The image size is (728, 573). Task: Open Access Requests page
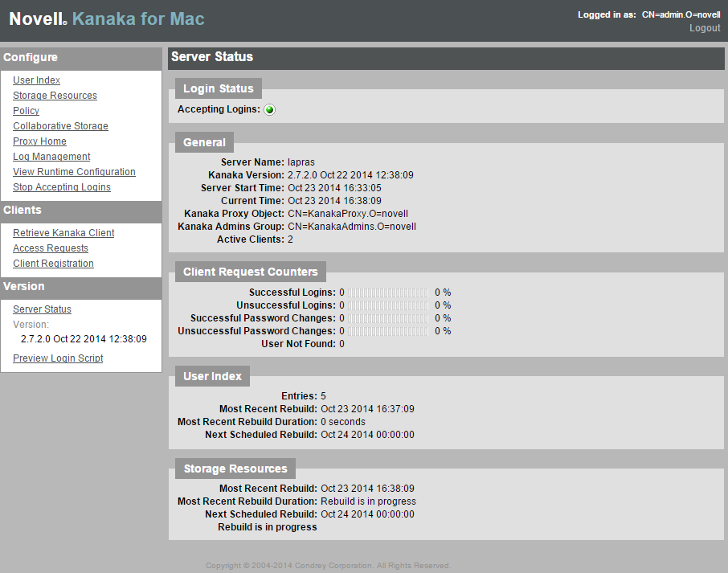coord(51,248)
